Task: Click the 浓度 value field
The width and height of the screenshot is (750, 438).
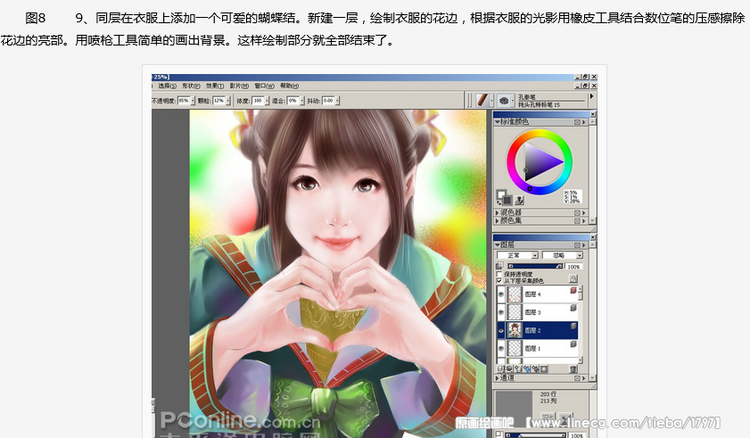Action: tap(257, 101)
